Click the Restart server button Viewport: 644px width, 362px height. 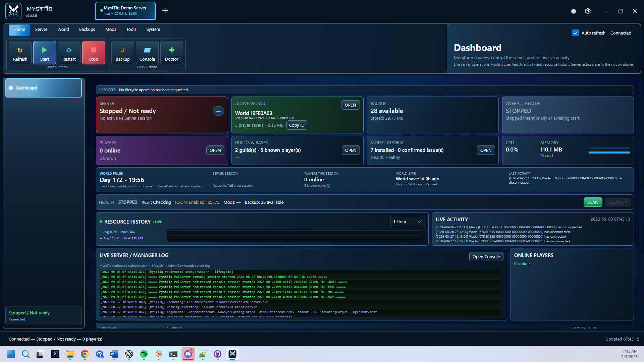point(69,53)
